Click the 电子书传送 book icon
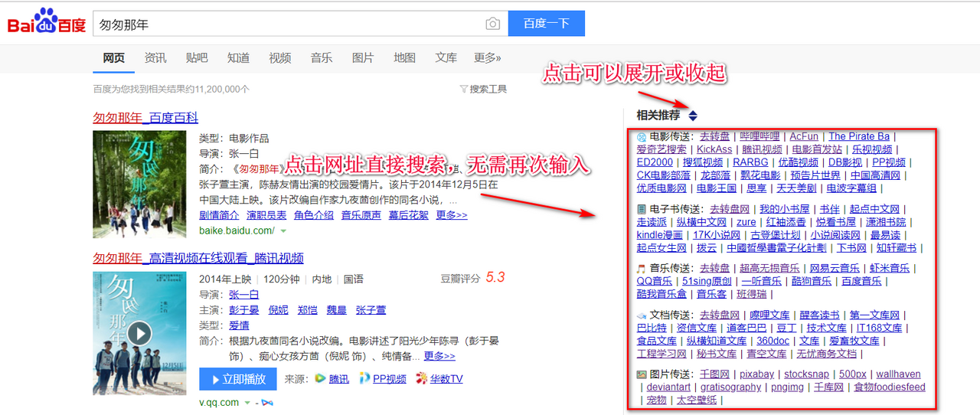This screenshot has height=415, width=980. point(642,209)
